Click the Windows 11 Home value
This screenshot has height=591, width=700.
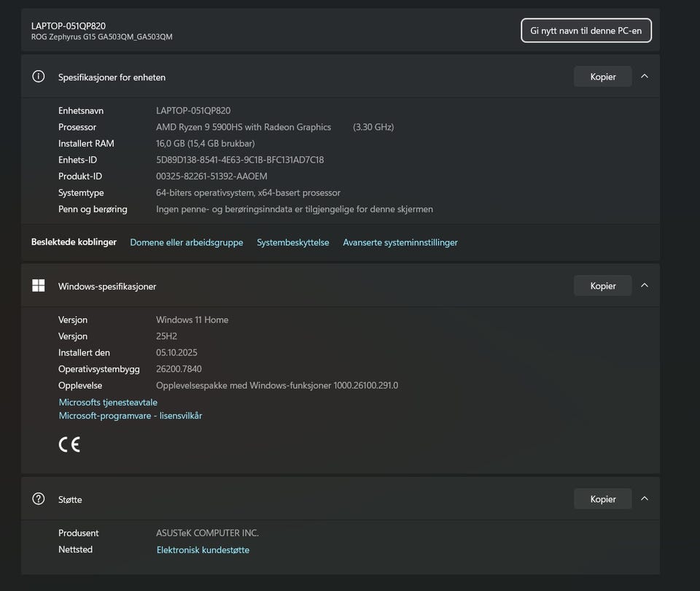tap(192, 320)
